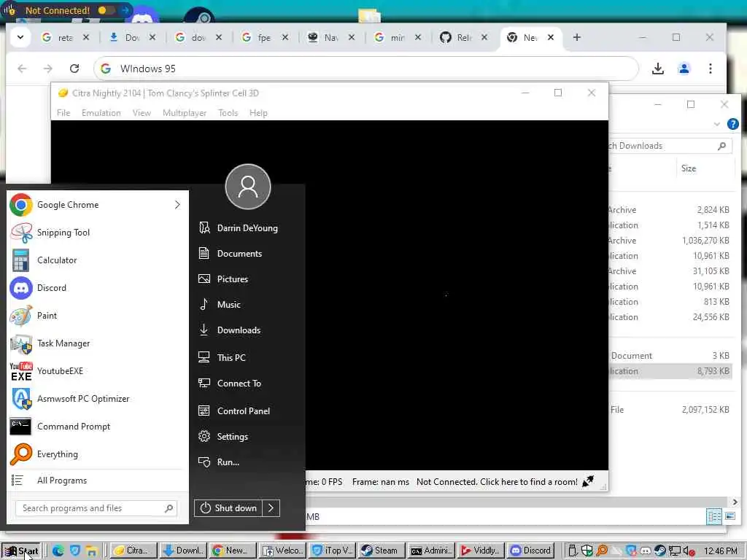
Task: Switch to Discord taskbar button
Action: click(x=531, y=551)
